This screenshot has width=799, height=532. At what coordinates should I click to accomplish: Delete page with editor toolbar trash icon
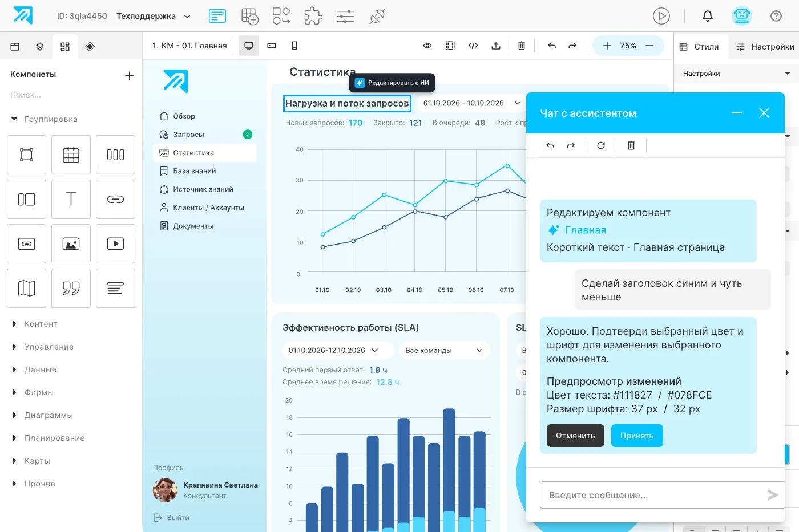coord(522,46)
